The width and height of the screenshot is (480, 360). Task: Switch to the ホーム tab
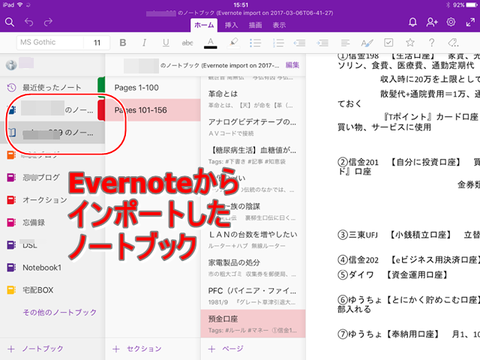(x=204, y=25)
